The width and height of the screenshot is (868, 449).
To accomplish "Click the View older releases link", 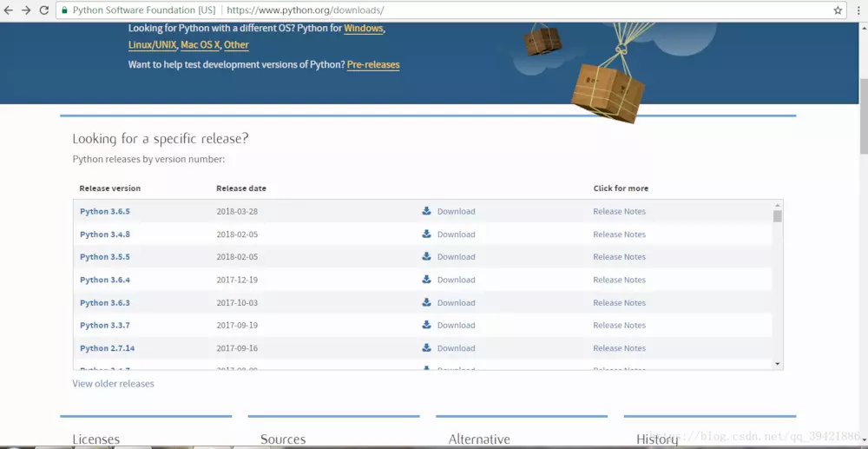I will click(x=113, y=384).
